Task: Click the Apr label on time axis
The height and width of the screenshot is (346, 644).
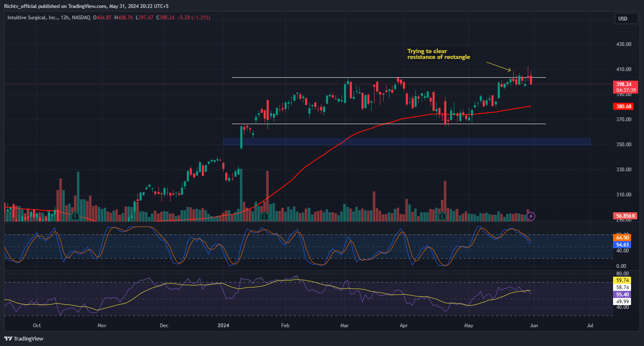Action: (x=404, y=326)
